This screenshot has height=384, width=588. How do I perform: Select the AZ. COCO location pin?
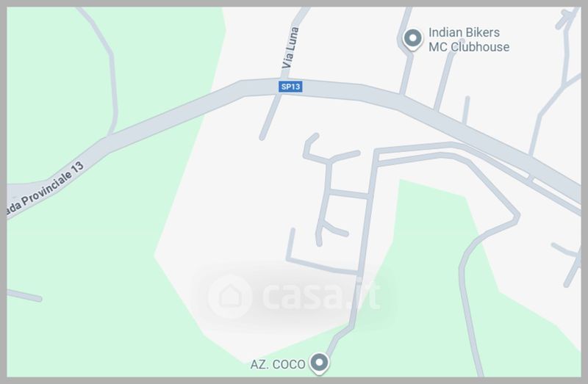319,363
